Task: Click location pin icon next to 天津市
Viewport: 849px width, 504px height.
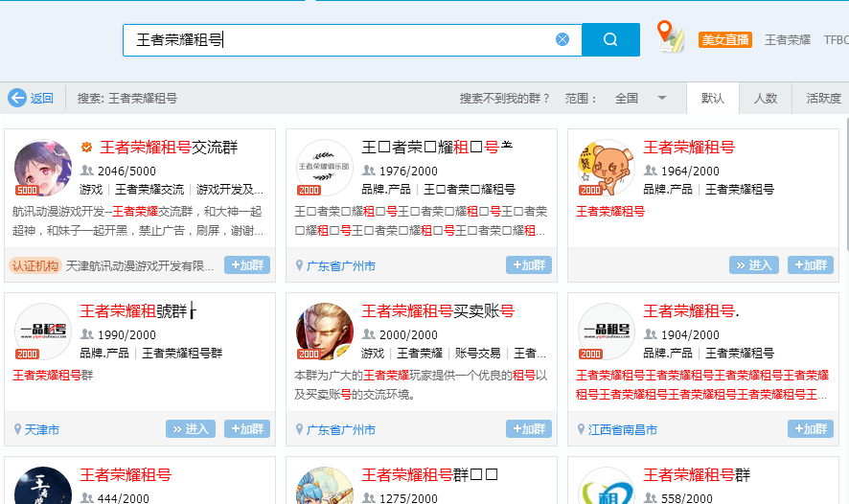Action: (x=17, y=429)
